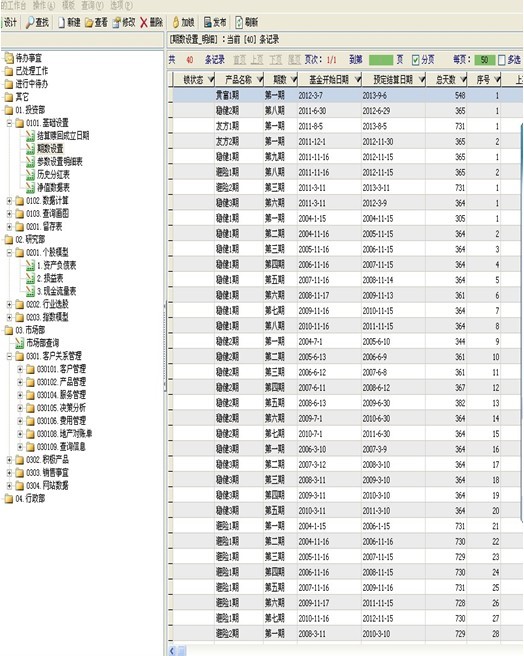The image size is (524, 656).
Task: Enable the 多选 multi-select checkbox
Action: pos(502,60)
